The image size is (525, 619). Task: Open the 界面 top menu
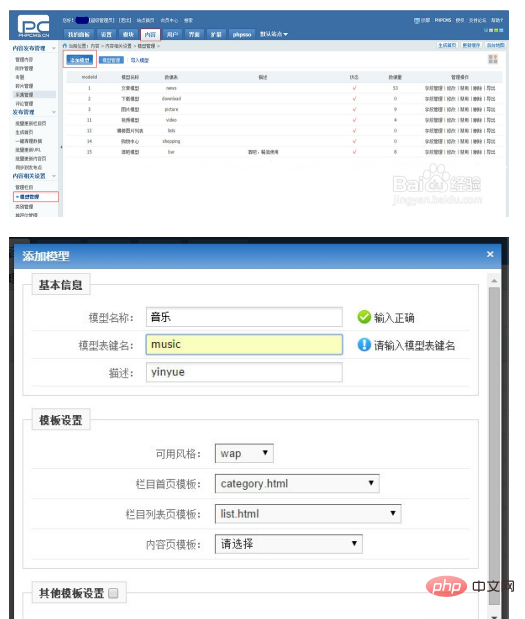pos(194,34)
